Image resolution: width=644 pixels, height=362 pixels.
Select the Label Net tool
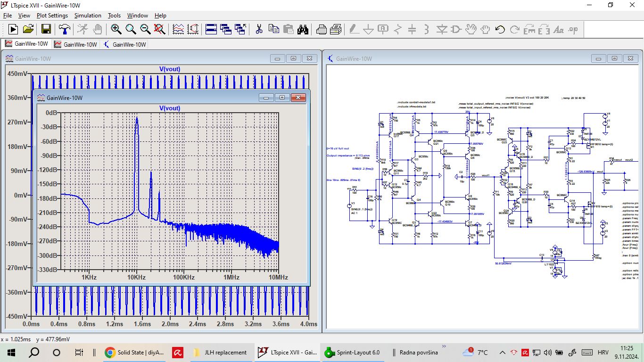pos(383,29)
